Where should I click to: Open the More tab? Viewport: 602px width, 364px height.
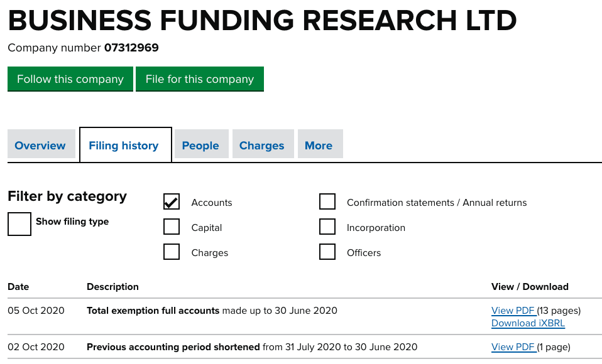320,144
